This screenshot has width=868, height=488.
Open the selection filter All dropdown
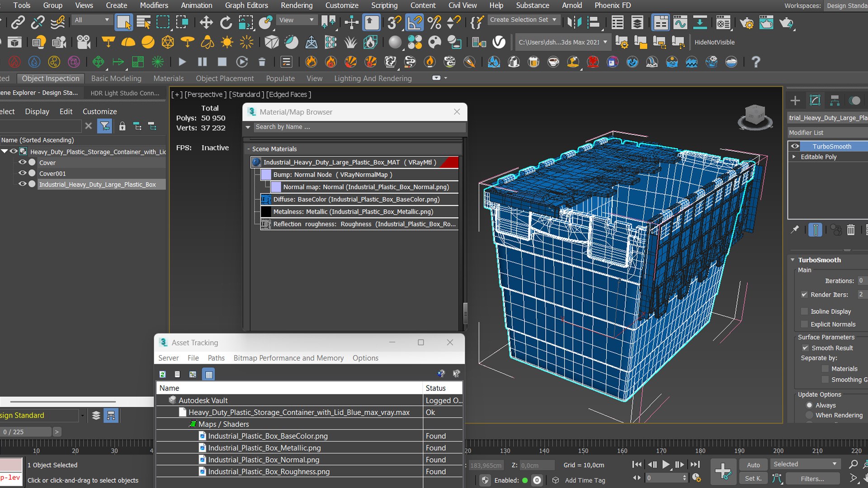point(92,20)
